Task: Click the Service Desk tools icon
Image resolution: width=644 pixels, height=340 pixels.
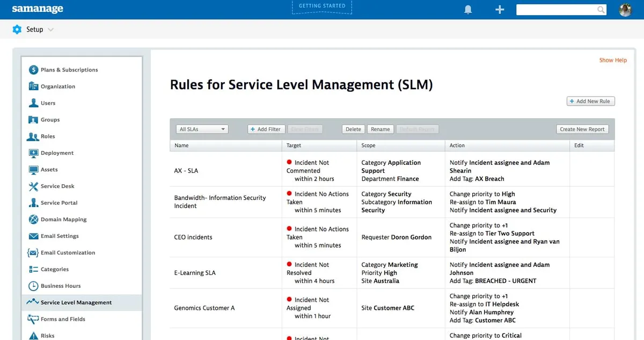Action: (x=33, y=186)
